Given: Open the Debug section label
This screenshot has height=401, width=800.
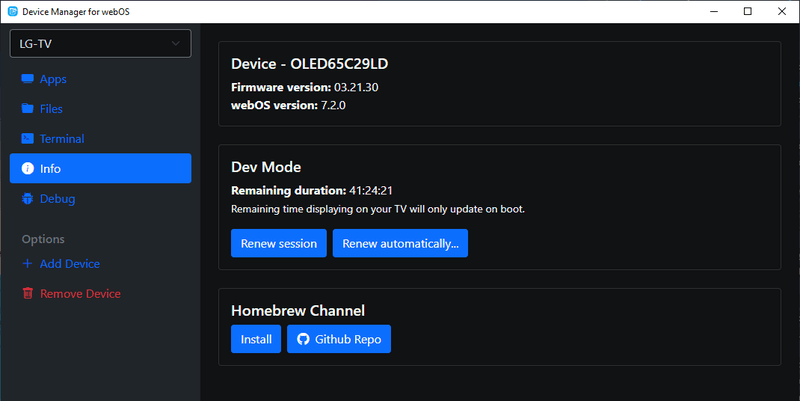Looking at the screenshot, I should click(57, 199).
